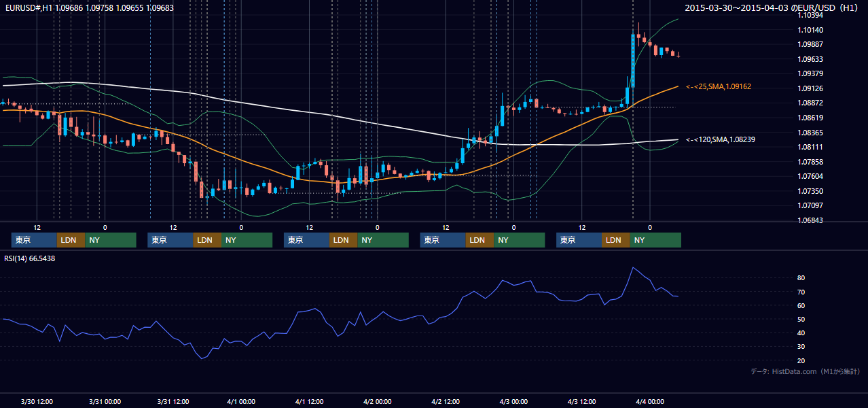Click the 3/31 00:00 date label
Screen dimensions: 868x408
pyautogui.click(x=105, y=401)
